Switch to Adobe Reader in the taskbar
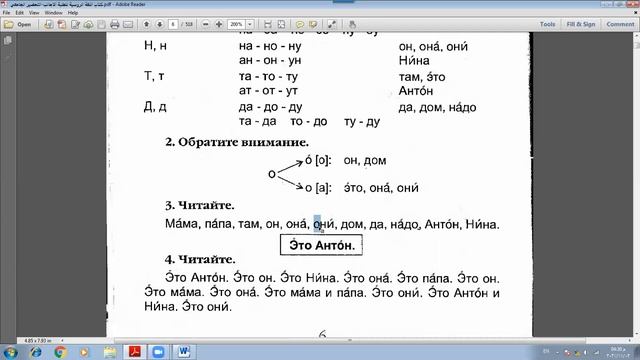 pos(135,352)
